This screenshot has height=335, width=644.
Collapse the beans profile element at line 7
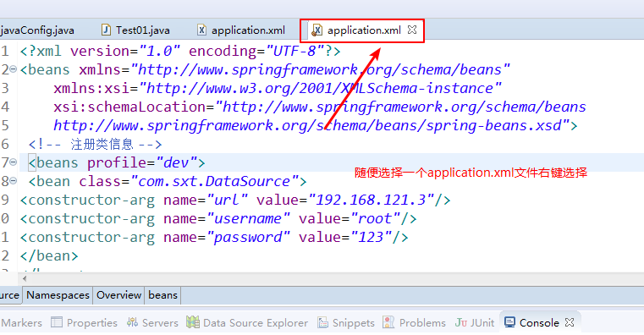[x=14, y=162]
